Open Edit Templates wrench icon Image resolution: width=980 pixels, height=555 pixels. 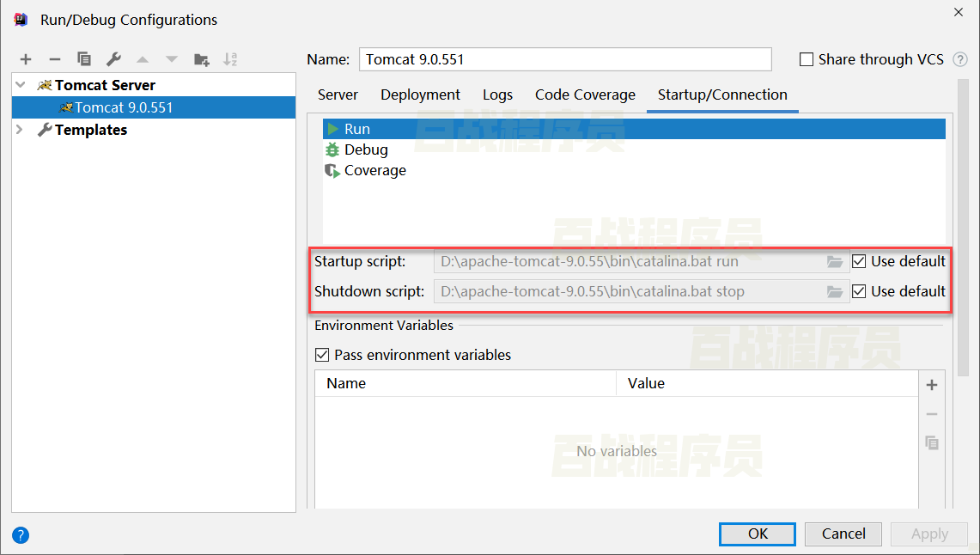pos(113,59)
